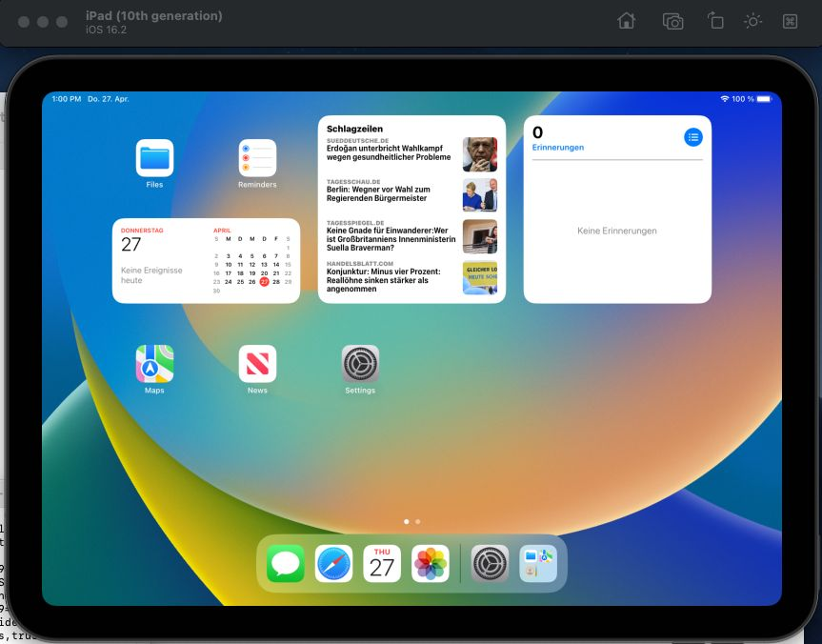Image resolution: width=822 pixels, height=644 pixels.
Task: Click the keyboard command icon in the toolbar
Action: [790, 22]
